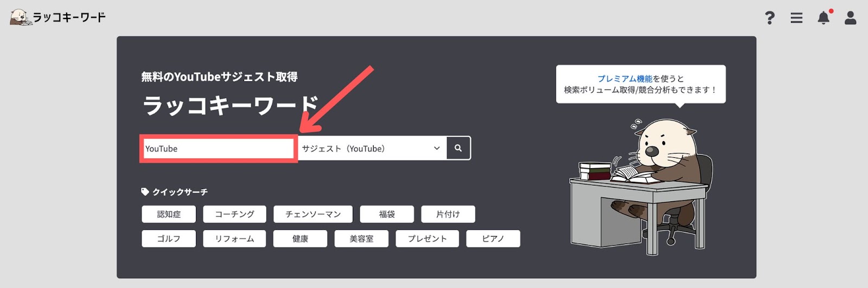Screen dimensions: 868x288
Task: Open the プレミアム機能 link
Action: pos(624,79)
